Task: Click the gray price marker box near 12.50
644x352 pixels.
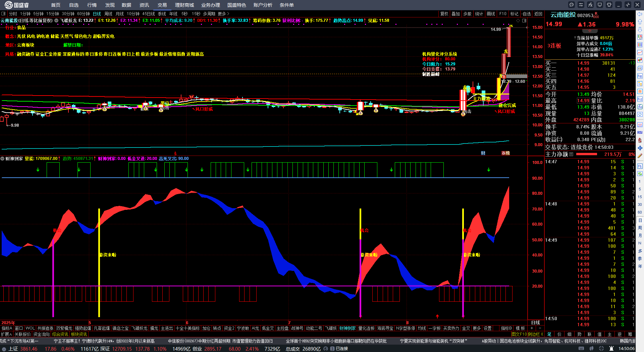Action: [517, 76]
